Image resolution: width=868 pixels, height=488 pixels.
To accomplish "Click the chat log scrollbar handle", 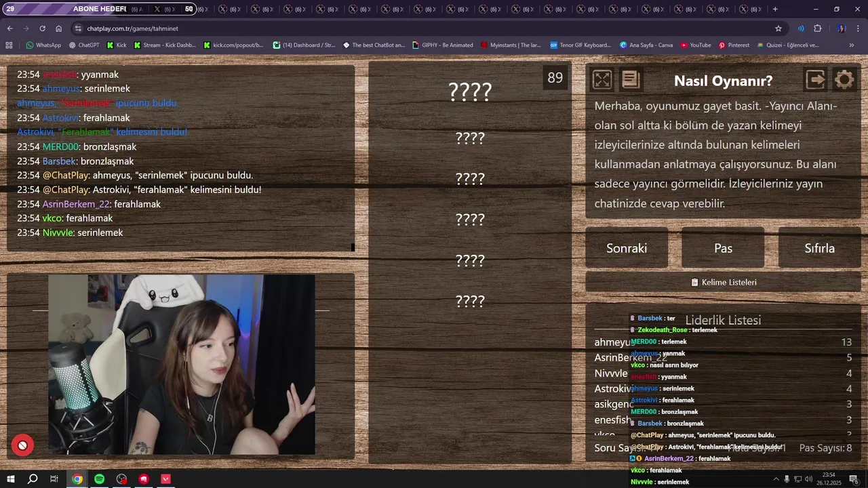I will tap(353, 247).
